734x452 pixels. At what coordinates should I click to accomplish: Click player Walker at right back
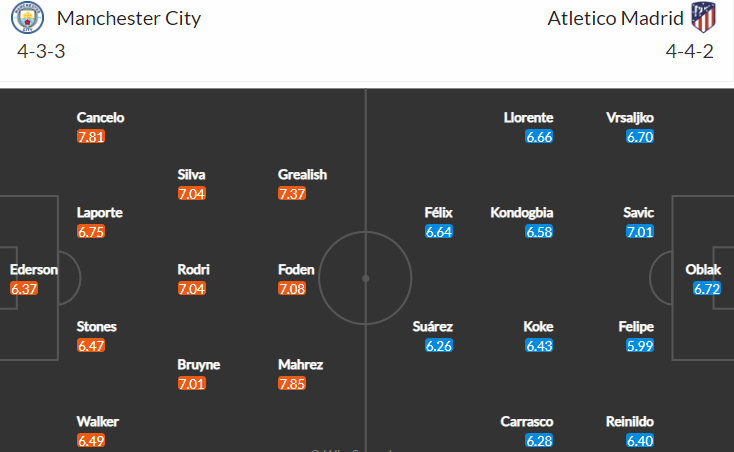pyautogui.click(x=97, y=422)
